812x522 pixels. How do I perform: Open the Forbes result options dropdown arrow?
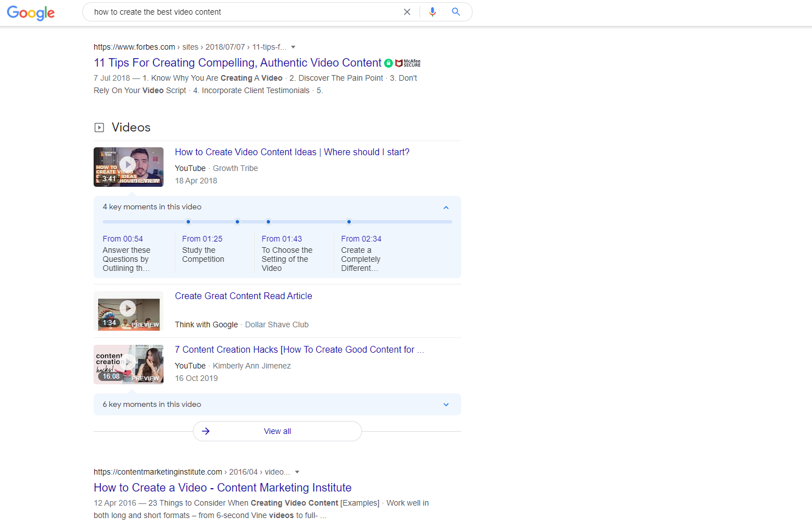[295, 47]
